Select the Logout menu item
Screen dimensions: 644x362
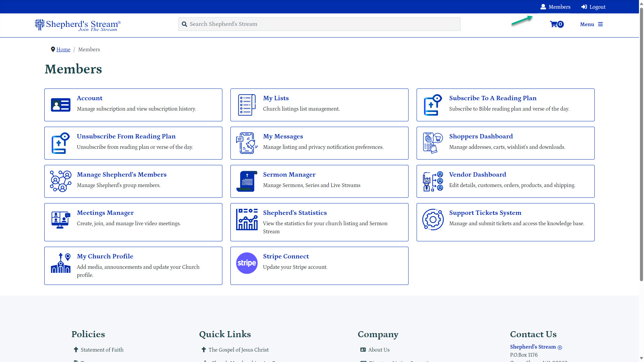point(594,7)
